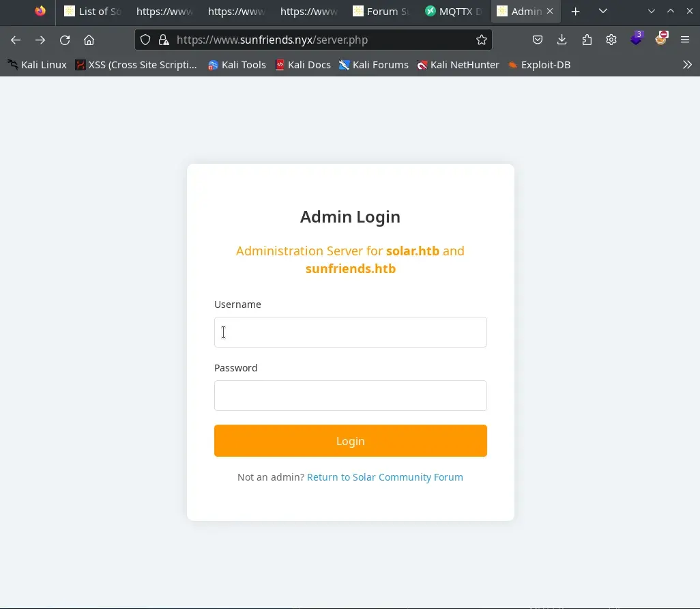This screenshot has width=700, height=609.
Task: Open the Kali NetHunter bookmark
Action: tap(458, 65)
